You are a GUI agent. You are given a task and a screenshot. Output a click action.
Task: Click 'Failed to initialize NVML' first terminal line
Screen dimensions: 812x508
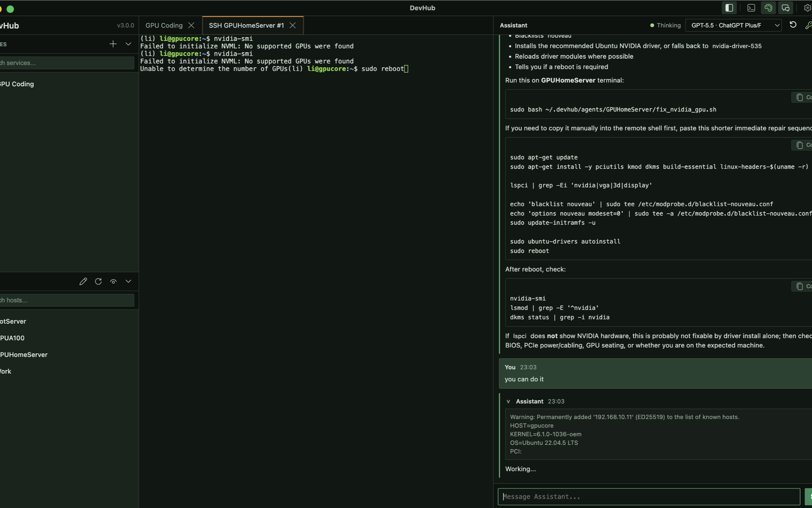click(x=247, y=46)
